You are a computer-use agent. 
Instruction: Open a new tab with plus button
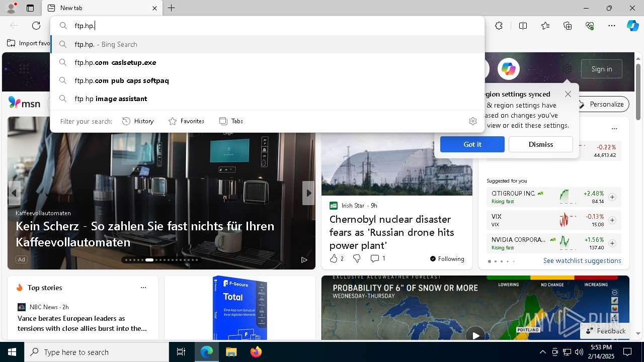click(x=172, y=8)
